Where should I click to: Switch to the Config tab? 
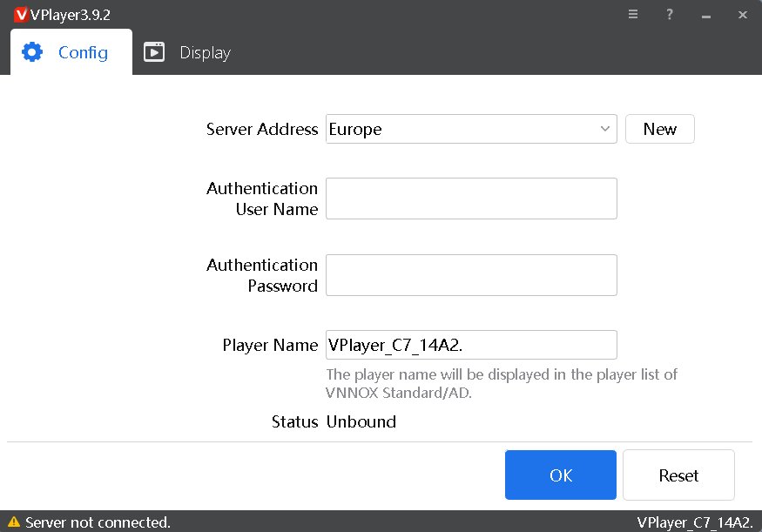coord(71,52)
